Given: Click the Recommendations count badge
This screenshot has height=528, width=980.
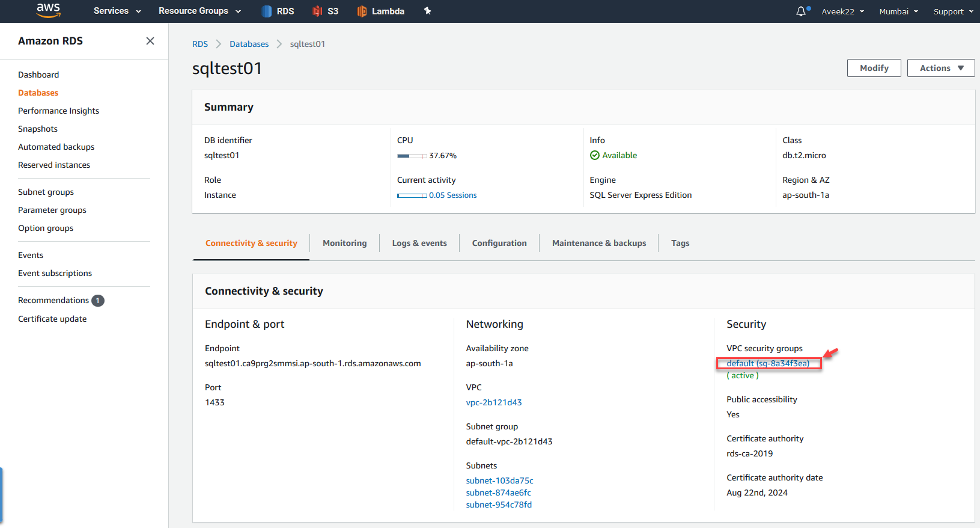Looking at the screenshot, I should tap(98, 301).
